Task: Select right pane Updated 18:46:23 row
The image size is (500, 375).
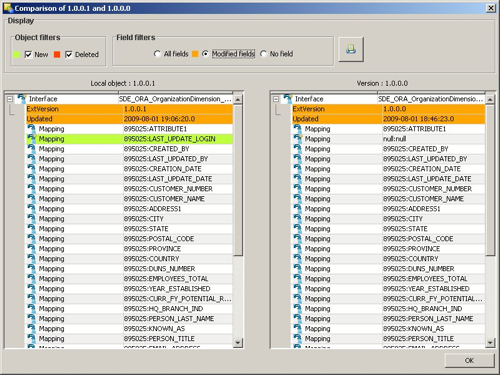Action: point(389,119)
